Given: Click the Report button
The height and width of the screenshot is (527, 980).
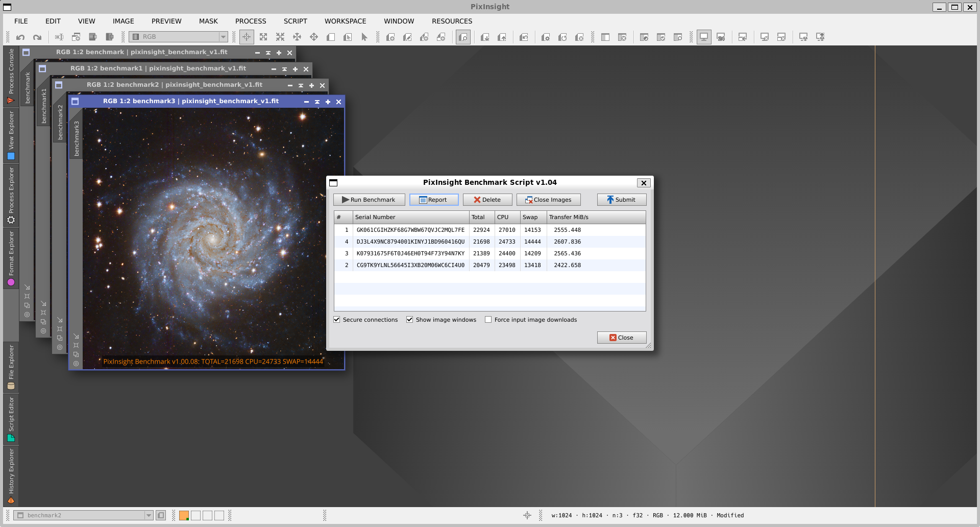Looking at the screenshot, I should pos(434,200).
